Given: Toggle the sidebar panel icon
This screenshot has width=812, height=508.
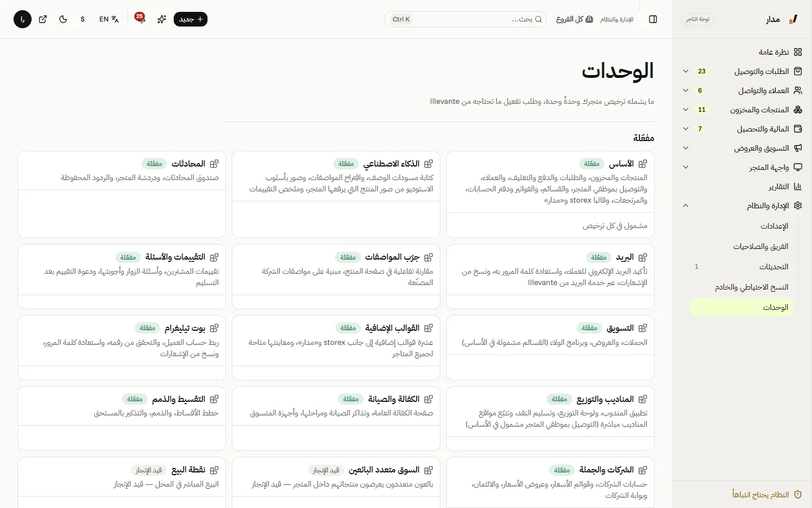Looking at the screenshot, I should pos(653,19).
